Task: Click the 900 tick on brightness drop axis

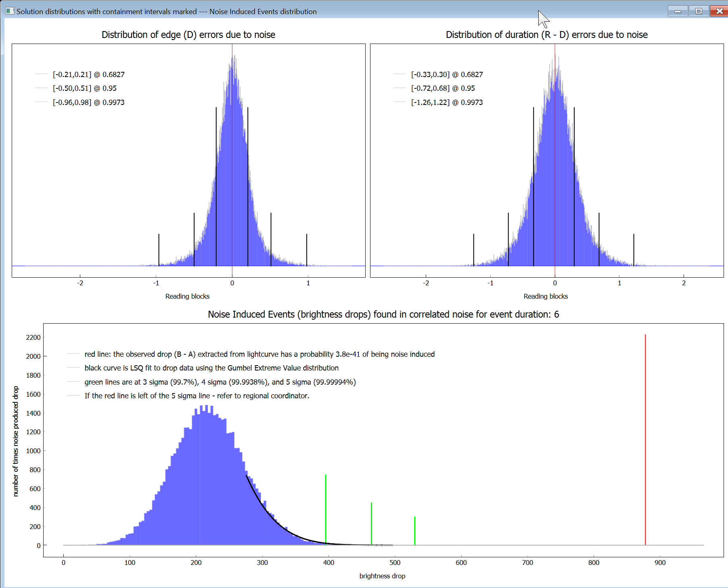Action: 660,563
